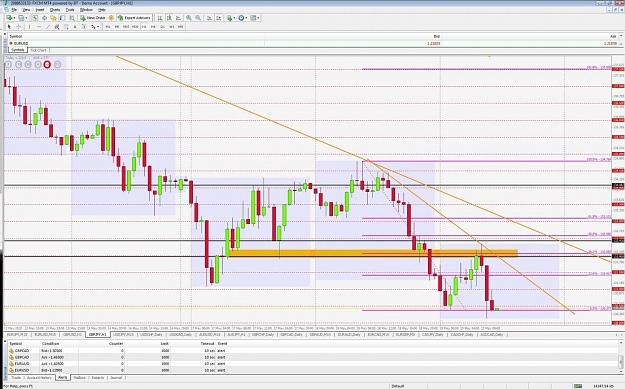Open the Insert menu
The image size is (625, 389).
coord(40,10)
